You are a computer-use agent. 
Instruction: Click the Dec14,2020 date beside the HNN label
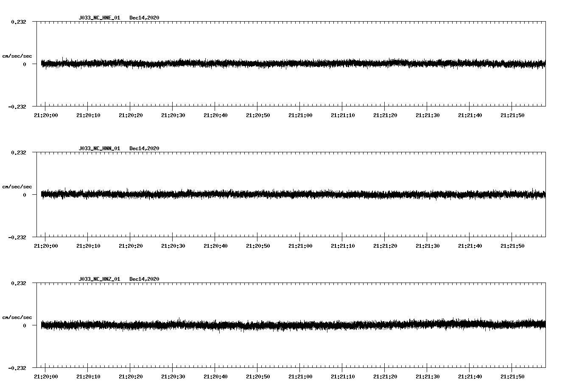point(145,148)
